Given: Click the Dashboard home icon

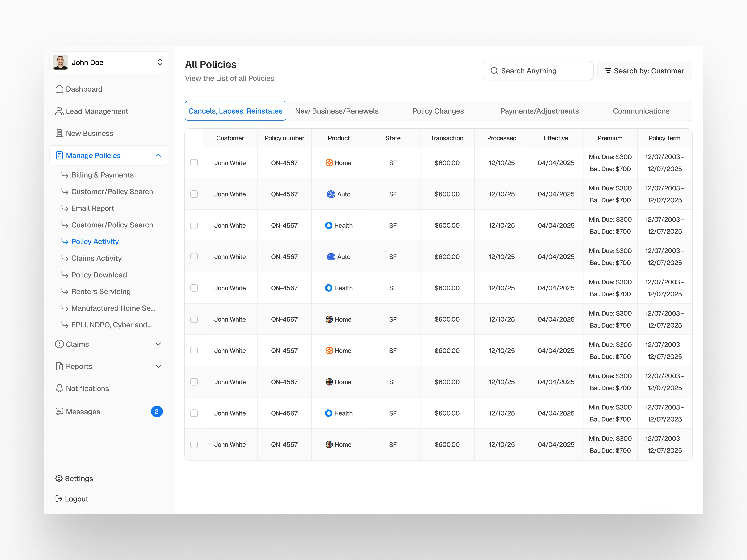Looking at the screenshot, I should pos(59,89).
